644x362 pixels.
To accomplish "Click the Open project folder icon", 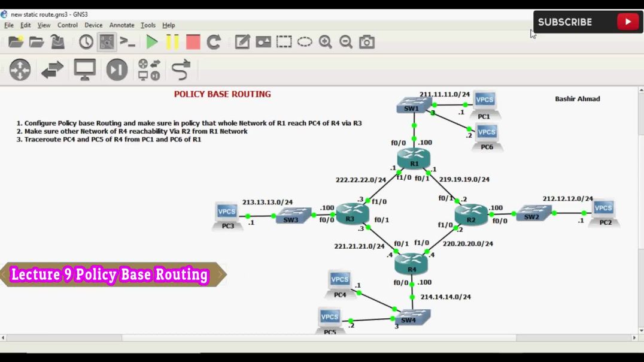I will click(37, 42).
